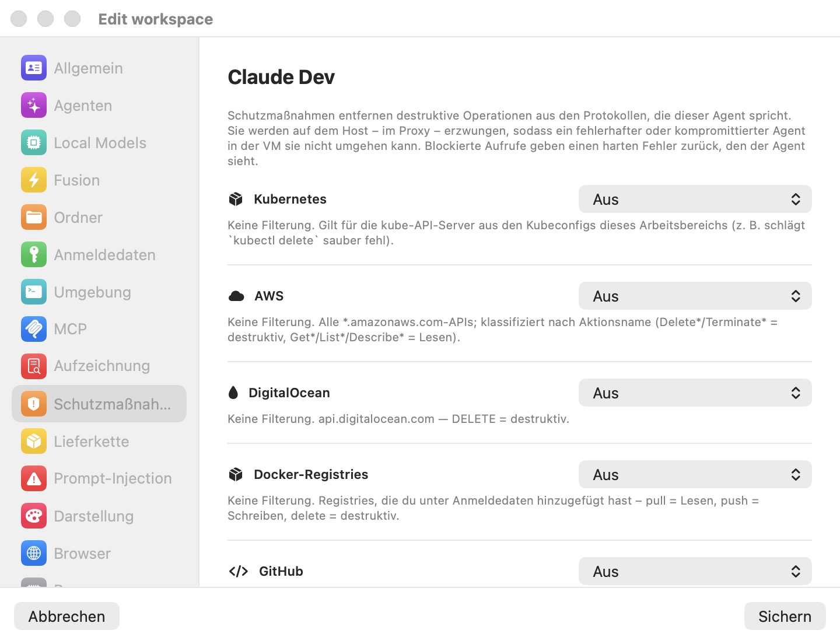This screenshot has height=644, width=840.
Task: Click the Kubernetes cube icon
Action: [x=236, y=199]
